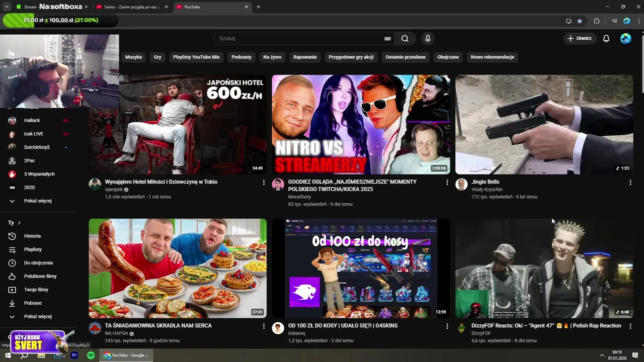The height and width of the screenshot is (362, 644).
Task: Select the 'Na żywo' filter chip
Action: pyautogui.click(x=272, y=57)
